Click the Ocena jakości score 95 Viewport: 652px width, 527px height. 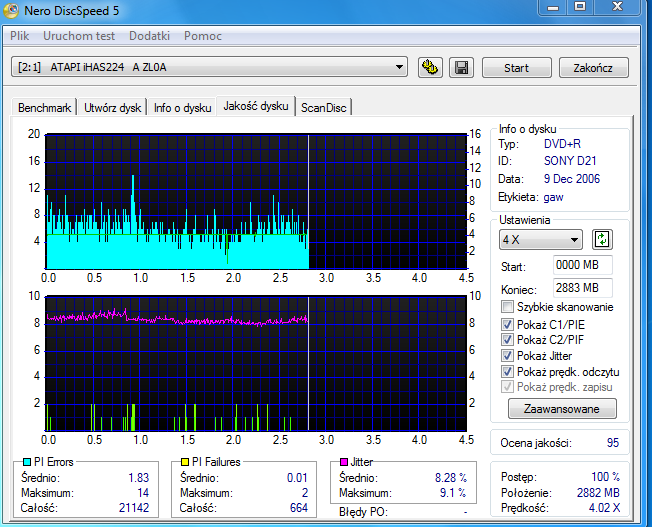(612, 443)
